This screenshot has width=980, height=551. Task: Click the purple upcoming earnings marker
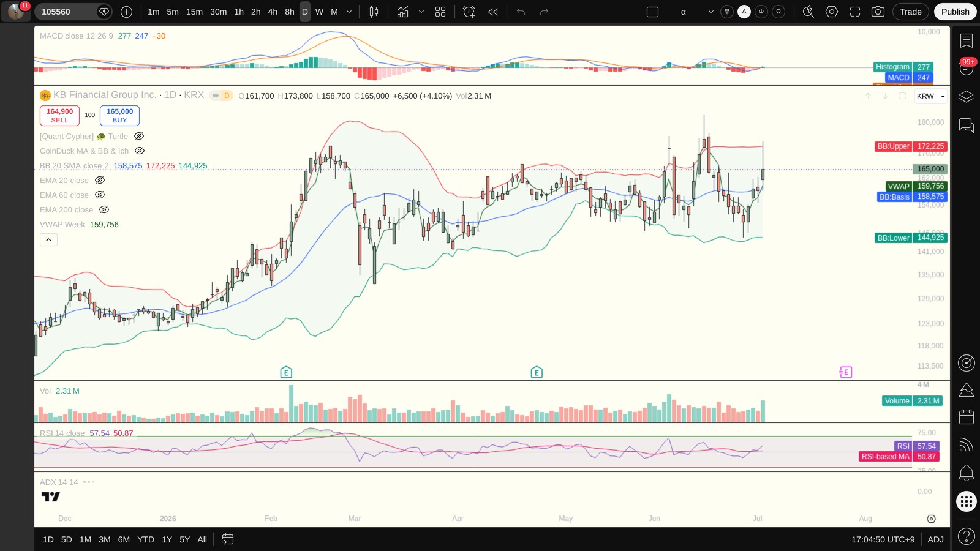(x=846, y=372)
